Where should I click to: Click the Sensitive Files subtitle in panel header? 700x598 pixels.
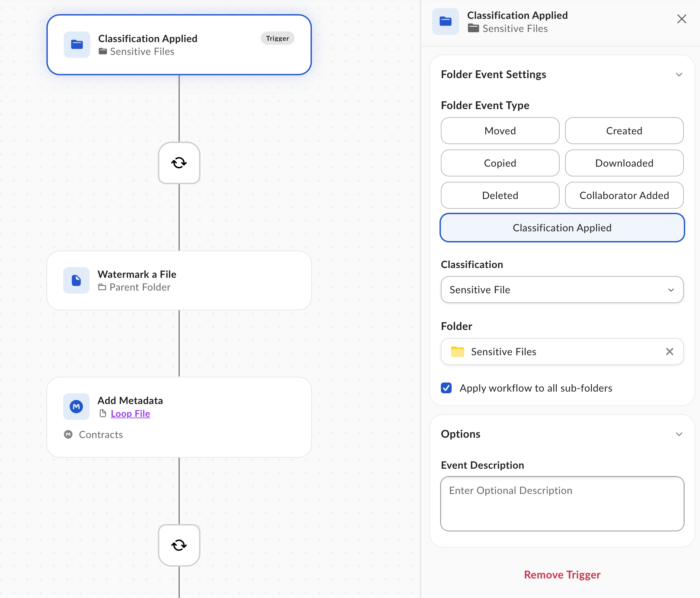(515, 29)
